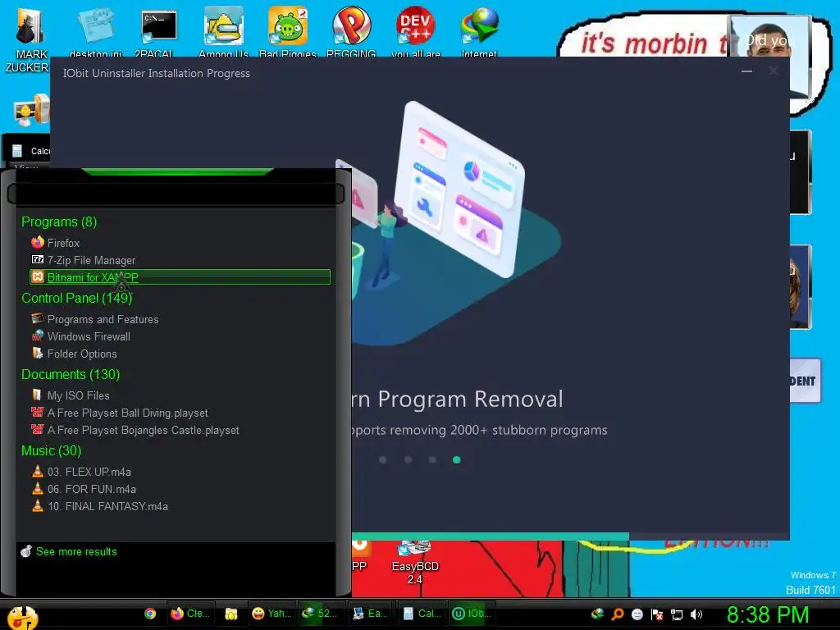Click the network tray icon
The width and height of the screenshot is (840, 630).
[677, 614]
